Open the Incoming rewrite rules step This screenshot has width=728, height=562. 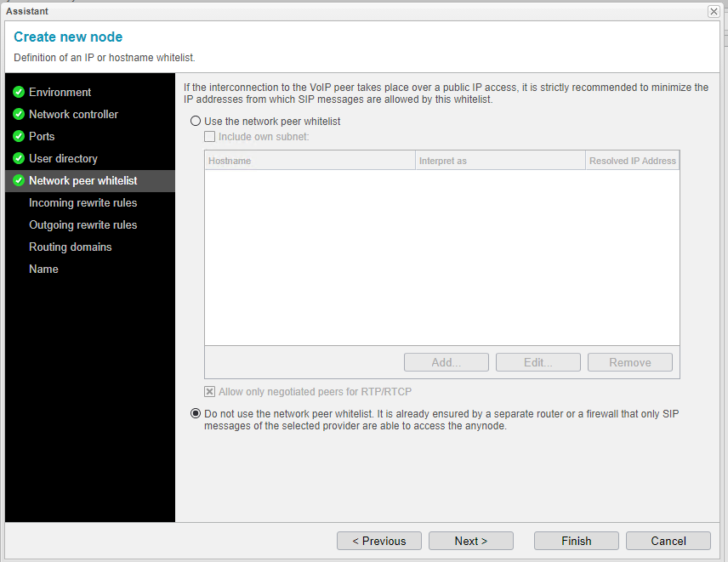tap(82, 202)
